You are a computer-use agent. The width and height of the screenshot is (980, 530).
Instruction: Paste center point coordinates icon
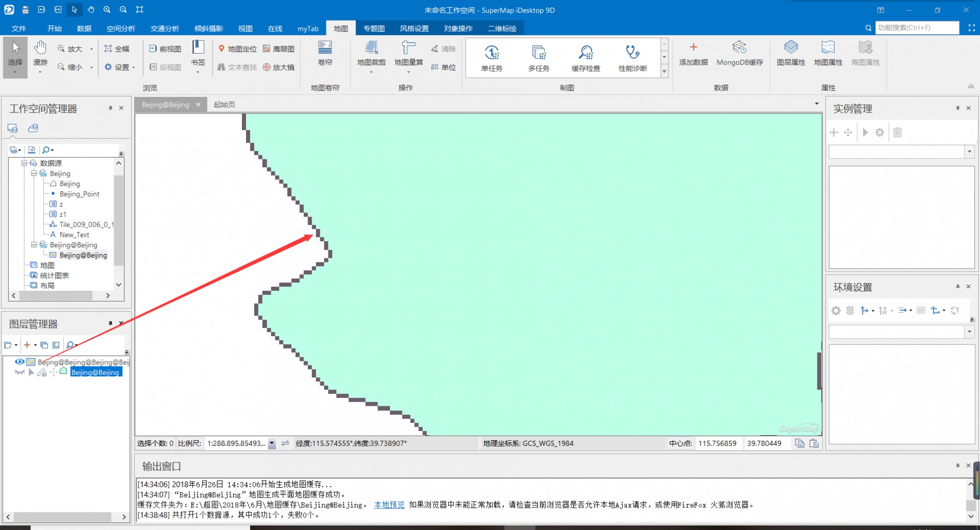(814, 443)
